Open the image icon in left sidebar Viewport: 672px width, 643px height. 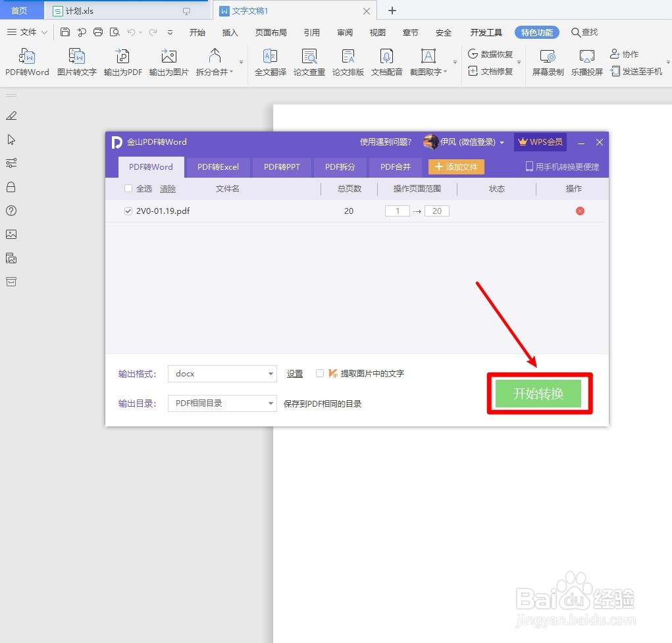[11, 234]
